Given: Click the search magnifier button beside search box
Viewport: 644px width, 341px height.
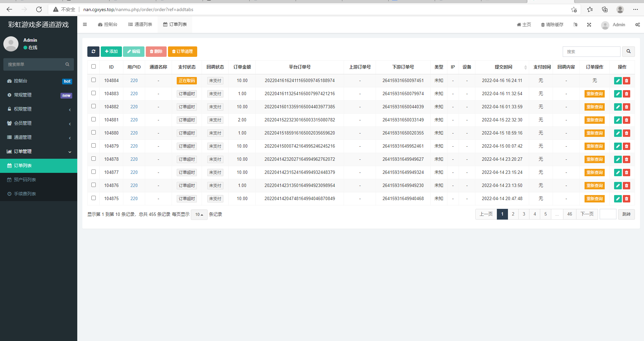Looking at the screenshot, I should (x=628, y=51).
